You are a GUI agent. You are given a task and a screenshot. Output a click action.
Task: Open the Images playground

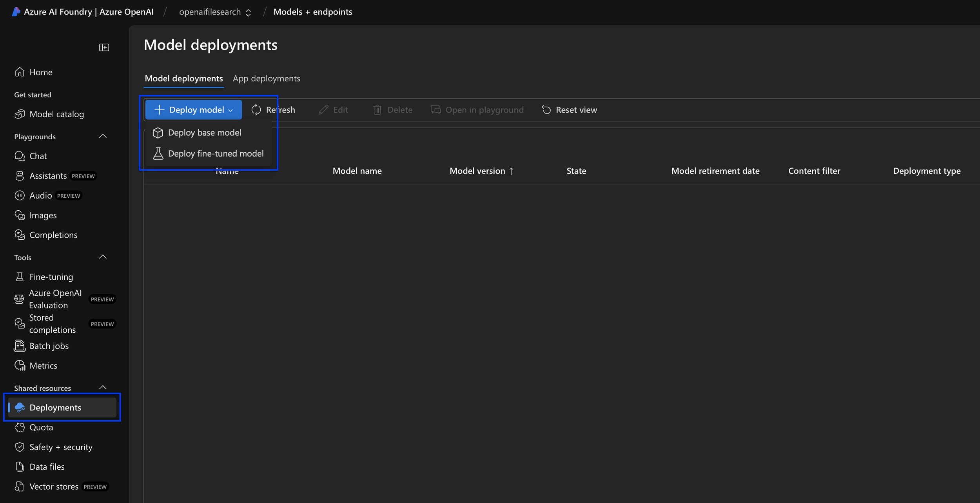(43, 215)
